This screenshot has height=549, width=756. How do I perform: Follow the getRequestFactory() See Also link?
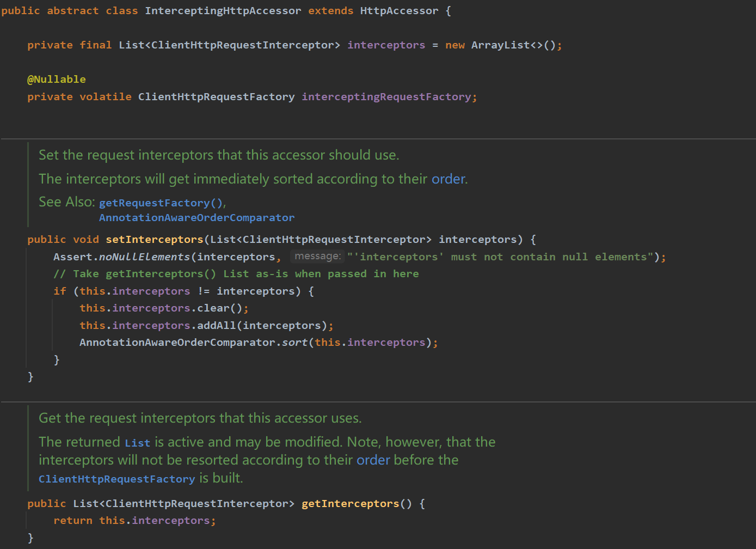pyautogui.click(x=162, y=203)
